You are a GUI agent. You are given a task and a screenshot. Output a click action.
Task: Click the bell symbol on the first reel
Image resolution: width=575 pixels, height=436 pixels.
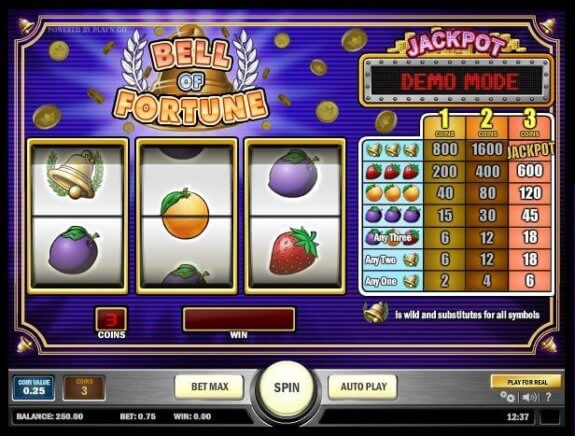coord(75,175)
